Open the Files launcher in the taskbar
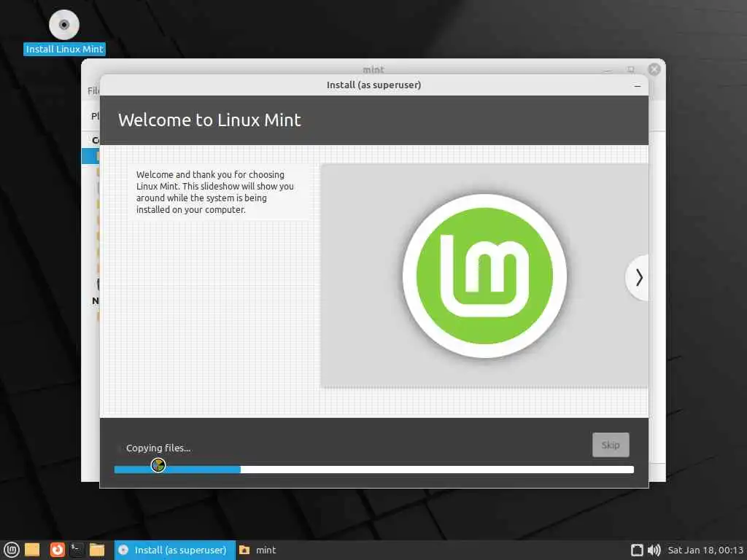The image size is (747, 560). point(97,550)
